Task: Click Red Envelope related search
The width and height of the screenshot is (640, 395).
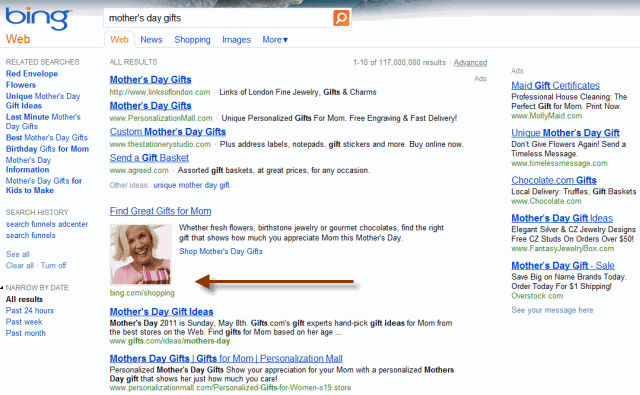Action: [32, 74]
